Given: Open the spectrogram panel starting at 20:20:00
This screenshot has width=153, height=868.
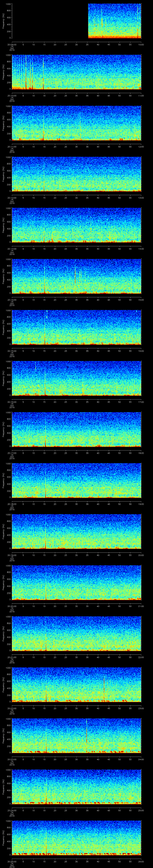Looking at the screenshot, I should 77,583.
